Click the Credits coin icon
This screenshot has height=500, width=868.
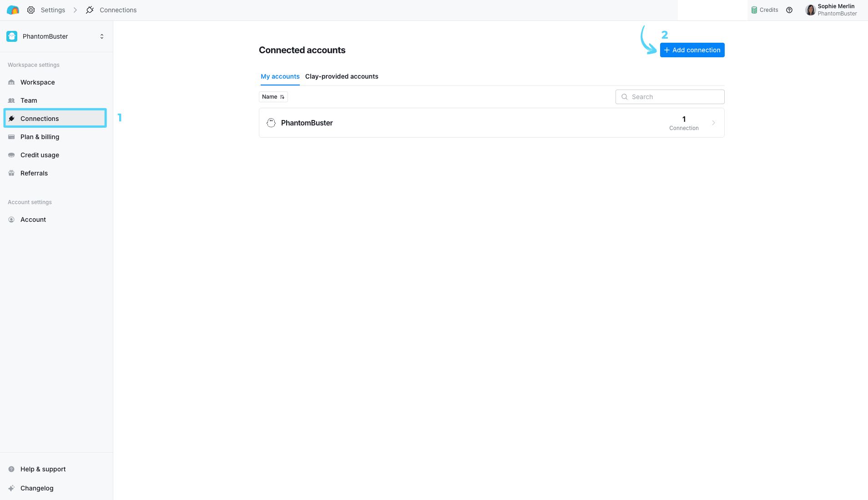pos(754,10)
